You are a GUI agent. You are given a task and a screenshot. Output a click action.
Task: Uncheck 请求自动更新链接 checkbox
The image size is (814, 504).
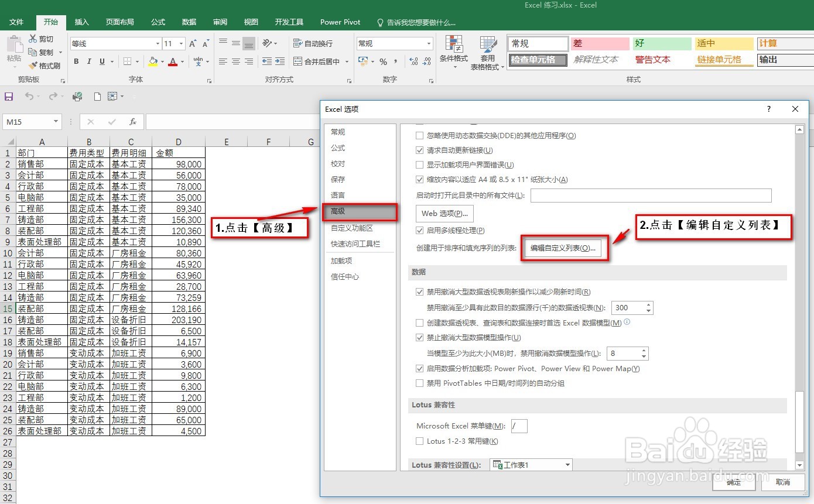coord(419,150)
